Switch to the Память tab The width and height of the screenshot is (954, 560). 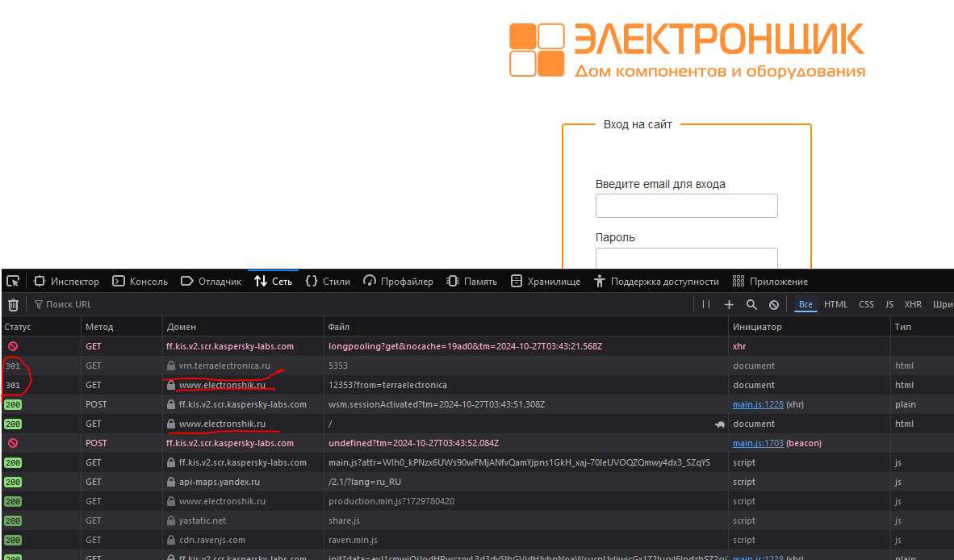click(x=471, y=282)
